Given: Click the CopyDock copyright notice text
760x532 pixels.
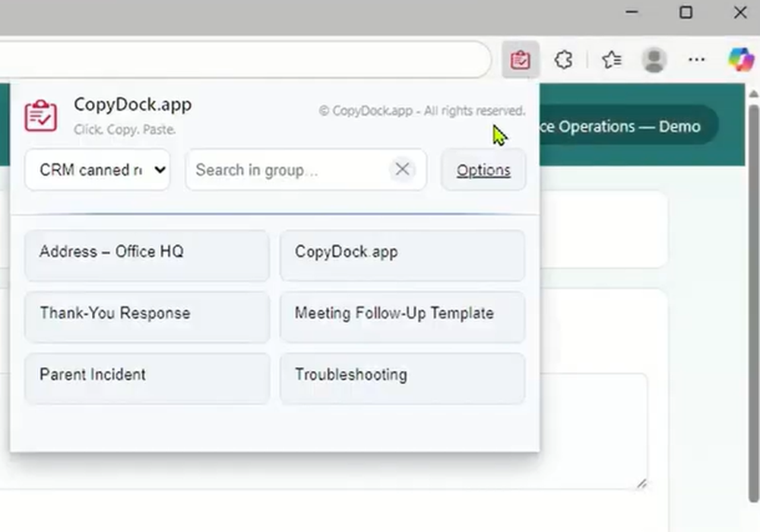Looking at the screenshot, I should click(423, 111).
